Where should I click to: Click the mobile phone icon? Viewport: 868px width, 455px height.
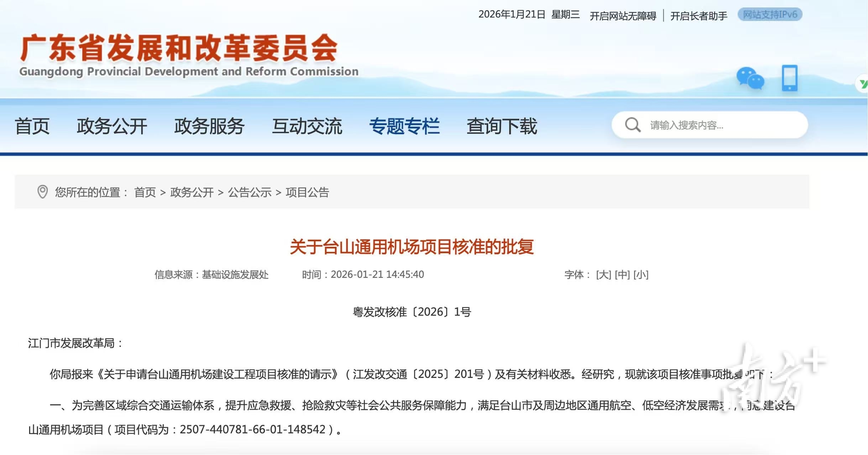789,78
